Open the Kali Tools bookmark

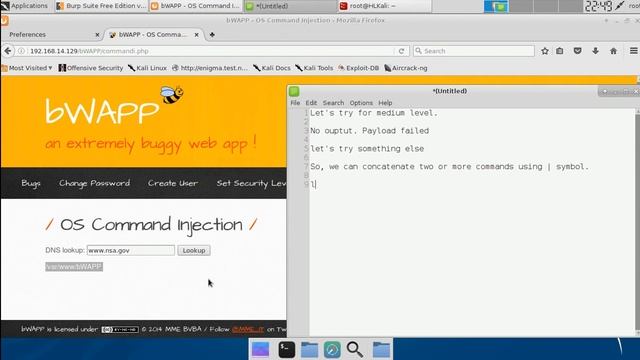(314, 68)
